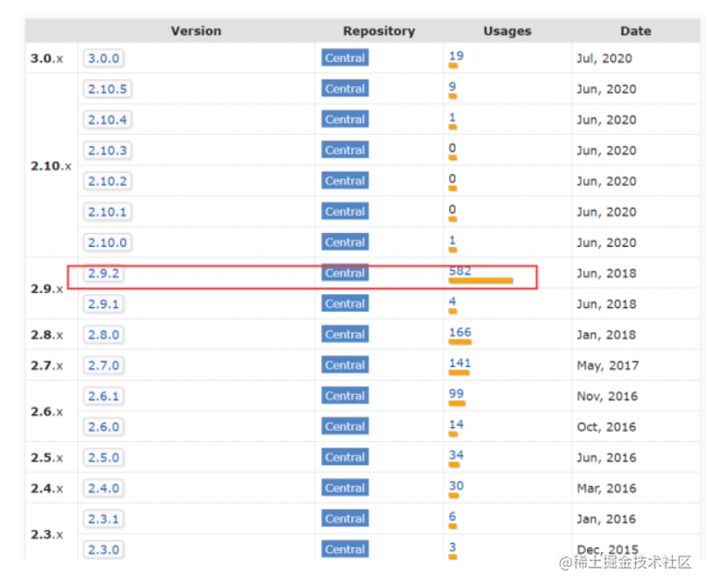Open version 2.4.0 link
Viewport: 709px width, 588px height.
click(x=104, y=488)
